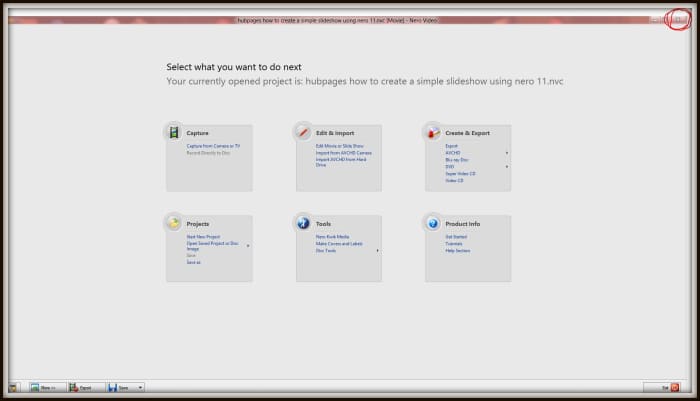
Task: Click Make New Project
Action: 203,237
